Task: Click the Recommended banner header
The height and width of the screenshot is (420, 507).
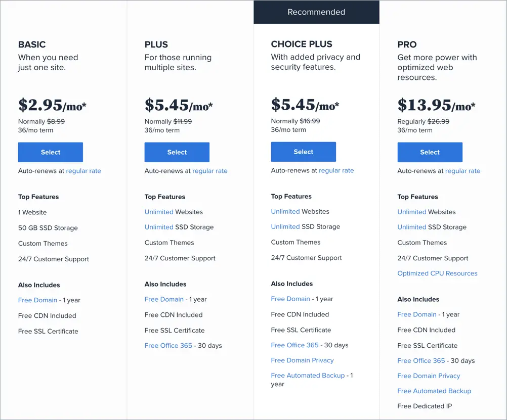Action: (316, 12)
